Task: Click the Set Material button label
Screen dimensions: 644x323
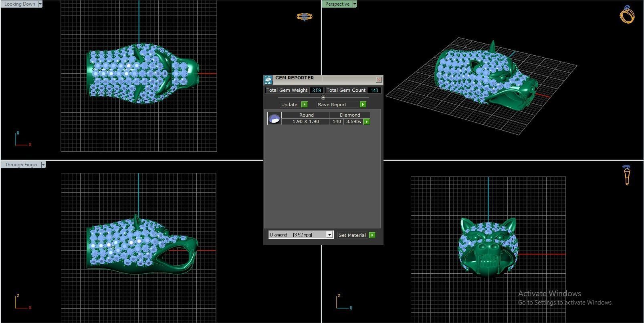Action: coord(352,235)
